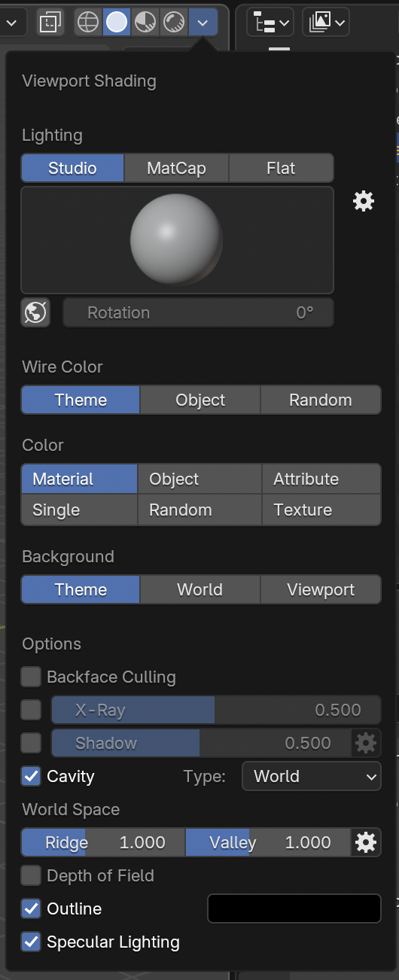Image resolution: width=399 pixels, height=980 pixels.
Task: Select Solid viewport shading mode
Action: (117, 23)
